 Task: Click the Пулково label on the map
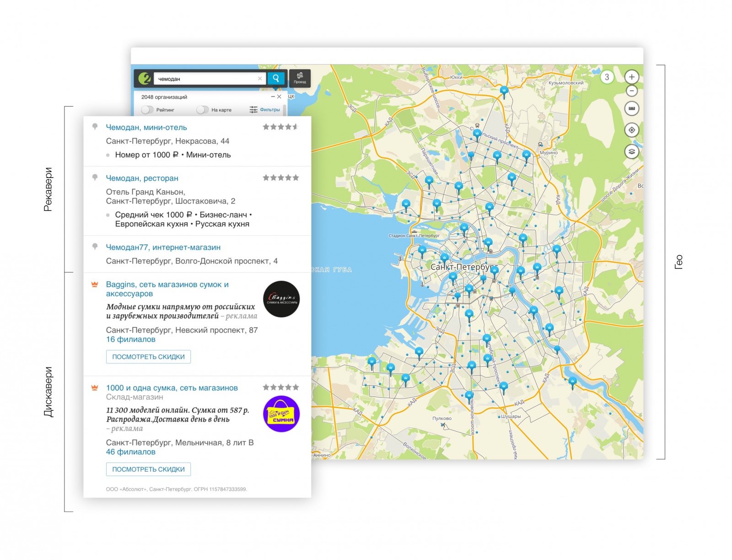pyautogui.click(x=442, y=418)
